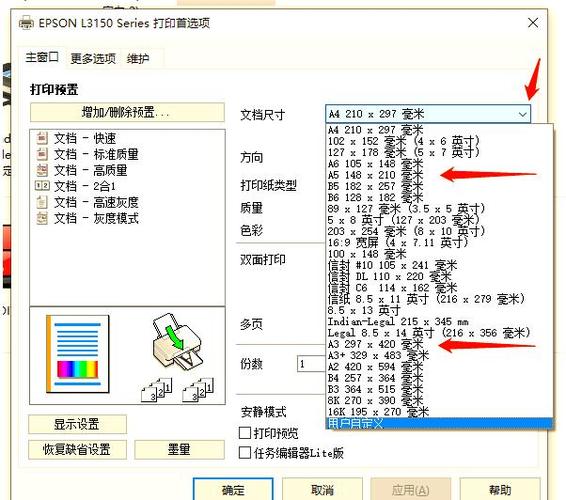Viewport: 566px width, 500px height.
Task: Click the left collated pages icon
Action: pos(157,390)
